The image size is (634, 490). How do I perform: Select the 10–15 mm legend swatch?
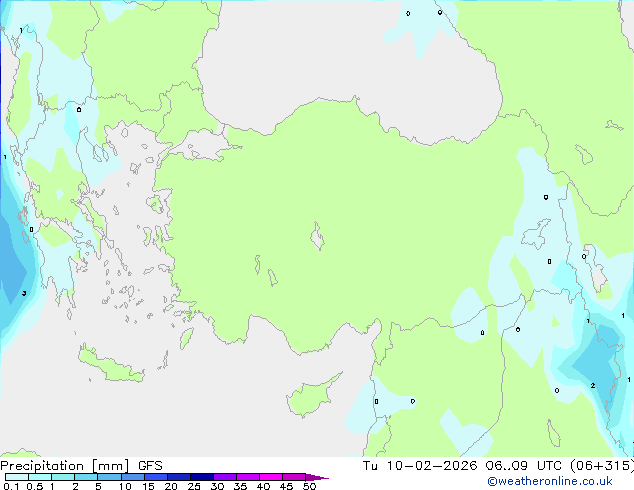[133, 477]
